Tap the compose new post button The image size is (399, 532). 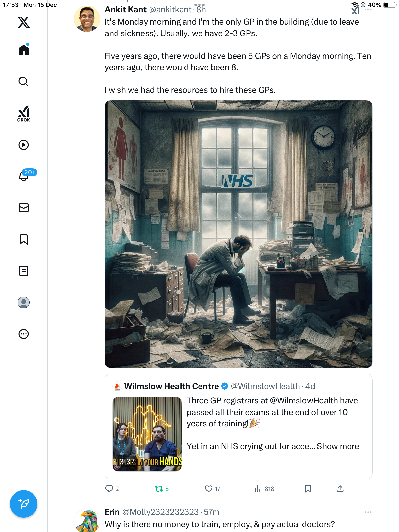[x=24, y=504]
